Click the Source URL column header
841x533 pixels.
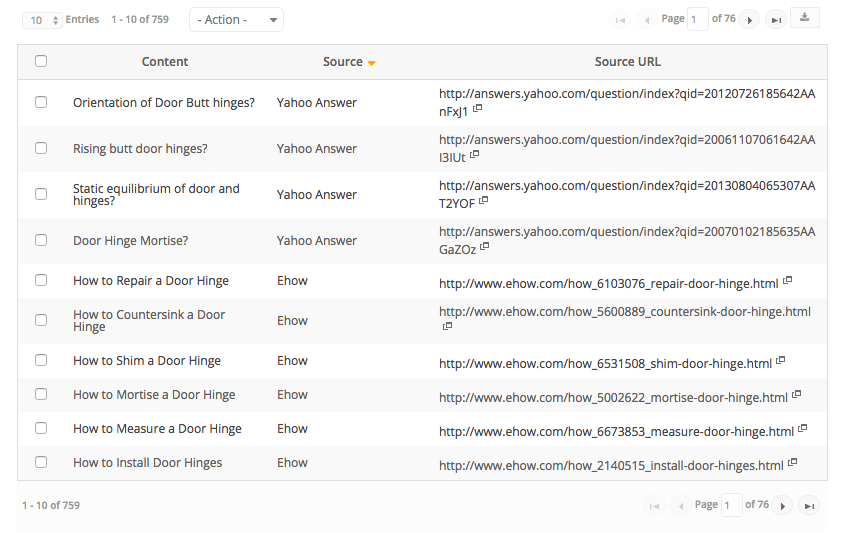pyautogui.click(x=627, y=62)
